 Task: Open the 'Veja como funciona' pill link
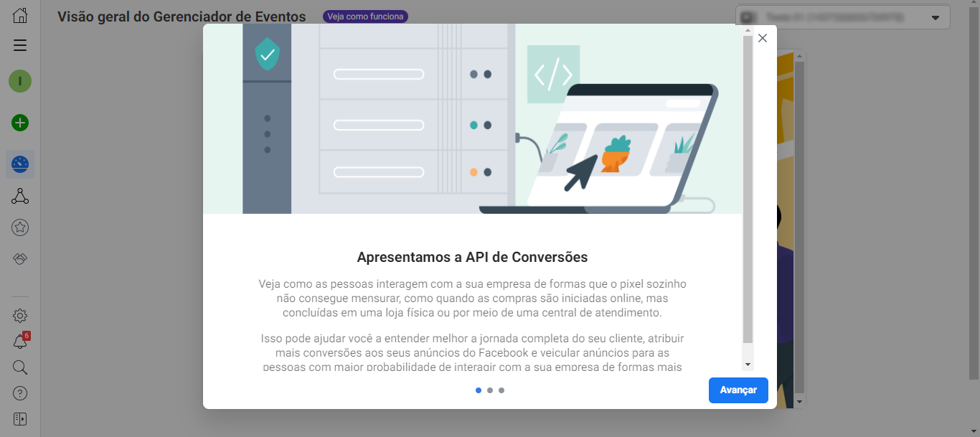click(x=366, y=17)
